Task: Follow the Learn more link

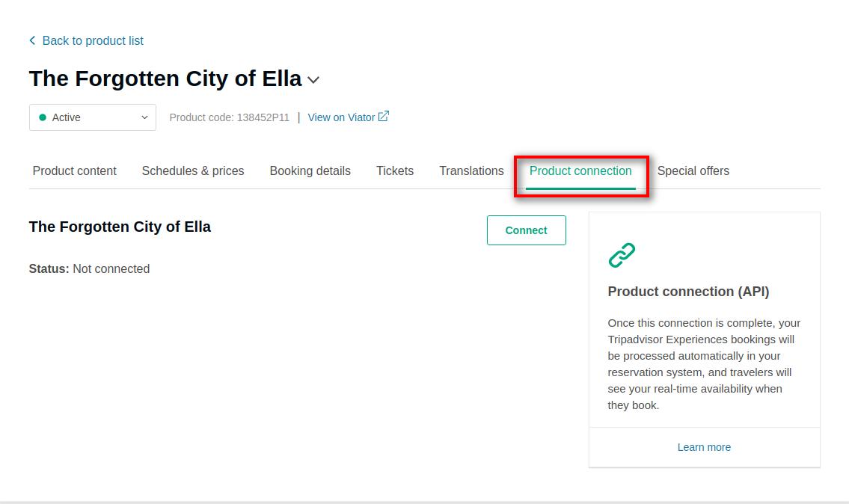Action: click(x=704, y=447)
